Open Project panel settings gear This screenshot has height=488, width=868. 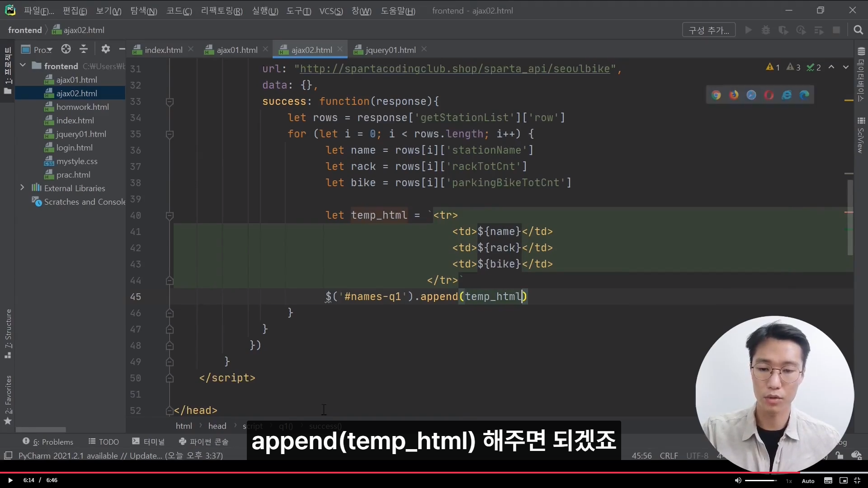[x=106, y=49]
